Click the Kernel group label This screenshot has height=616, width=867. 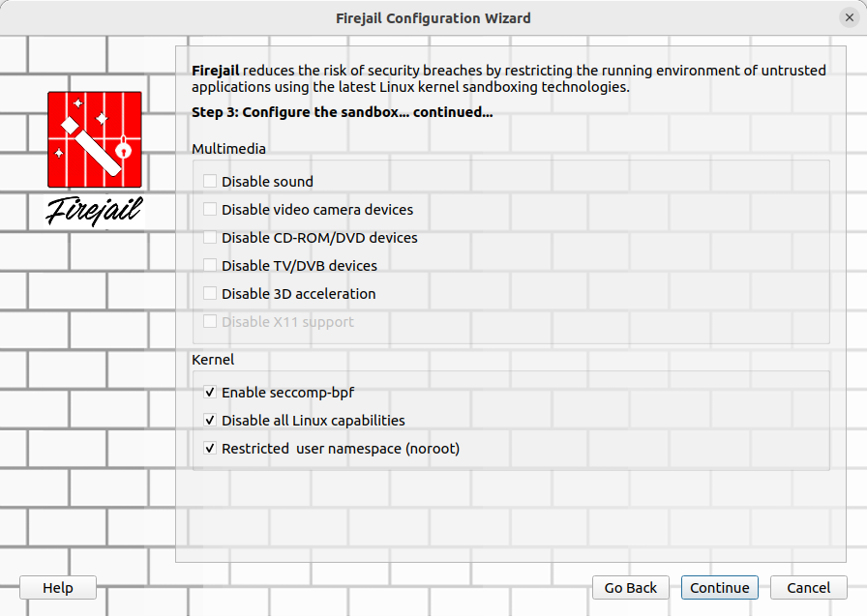pos(213,360)
